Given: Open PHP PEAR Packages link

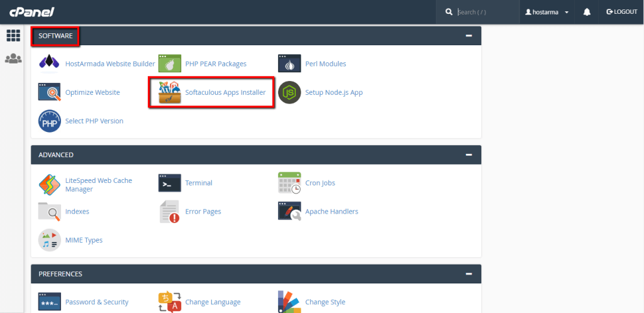Looking at the screenshot, I should (x=216, y=63).
